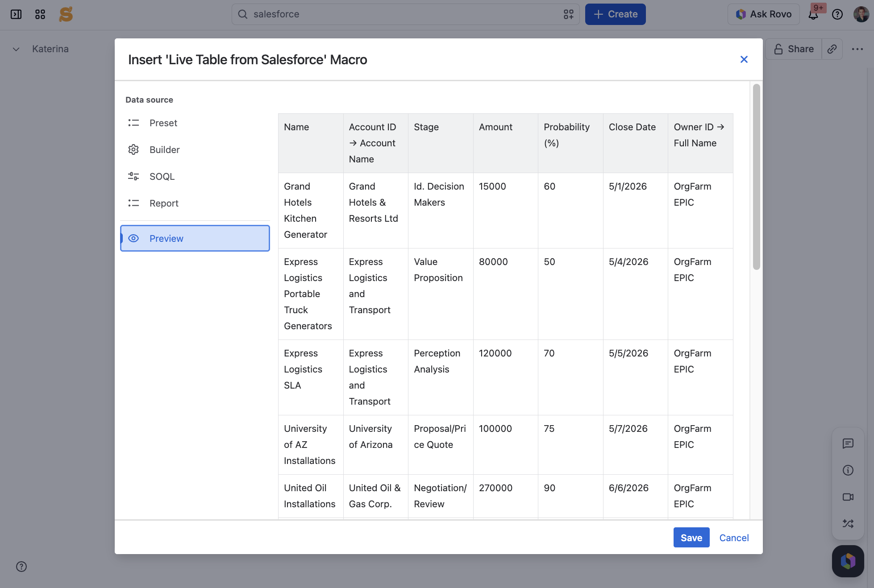Viewport: 874px width, 588px height.
Task: Collapse the Katerina space chevron
Action: (16, 49)
